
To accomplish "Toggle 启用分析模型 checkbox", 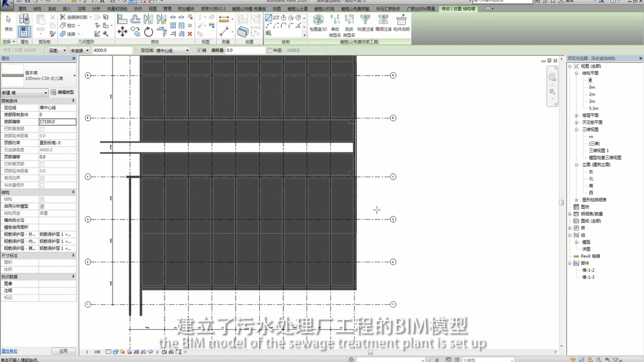I will pyautogui.click(x=42, y=206).
